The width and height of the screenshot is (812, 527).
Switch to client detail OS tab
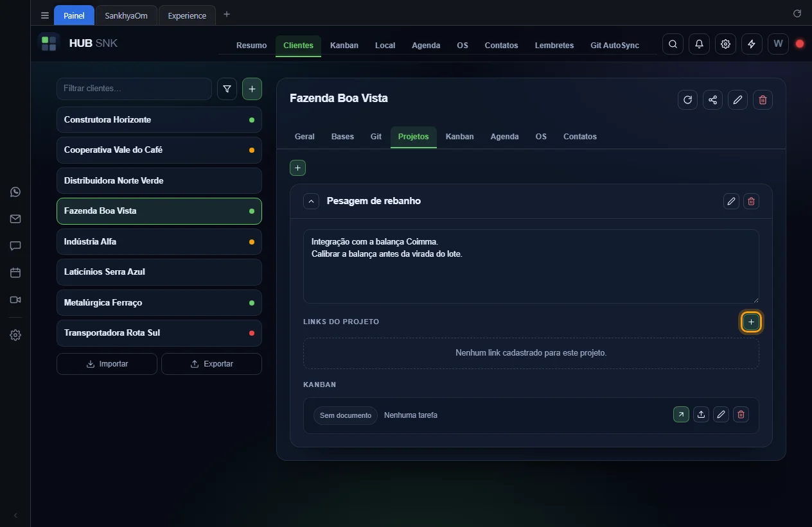click(x=541, y=137)
